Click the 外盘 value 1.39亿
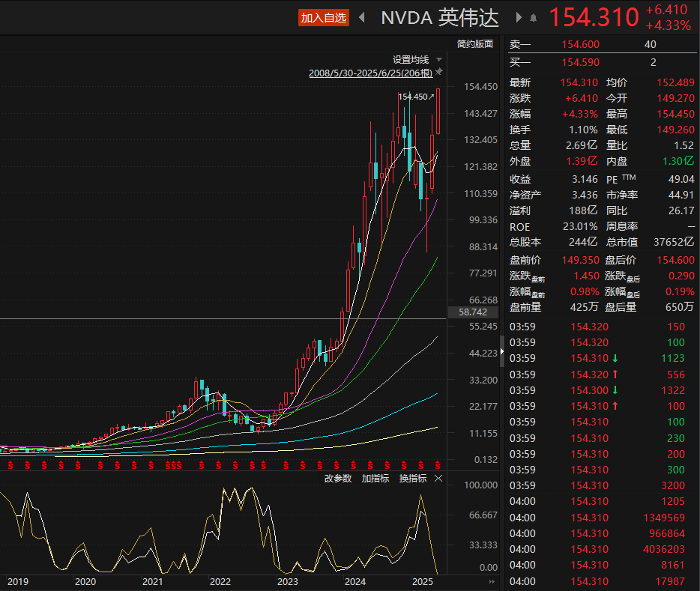Image resolution: width=700 pixels, height=591 pixels. (582, 161)
